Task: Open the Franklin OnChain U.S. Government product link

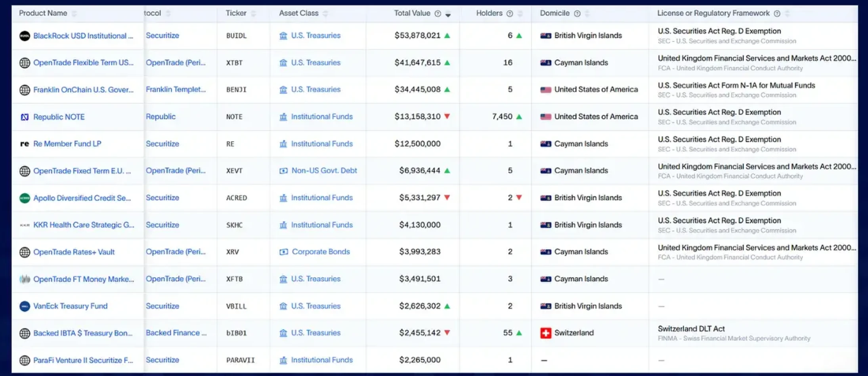Action: click(x=83, y=90)
